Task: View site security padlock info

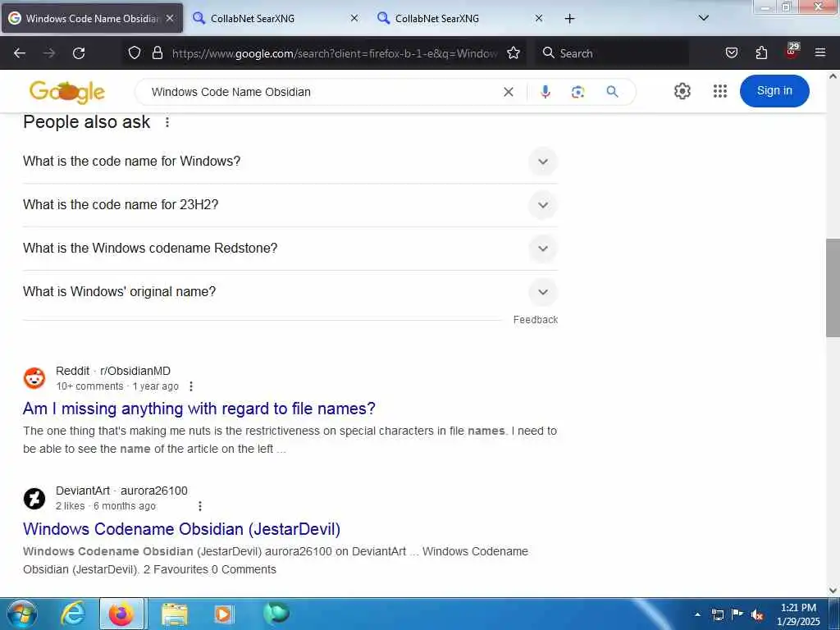Action: coord(157,53)
